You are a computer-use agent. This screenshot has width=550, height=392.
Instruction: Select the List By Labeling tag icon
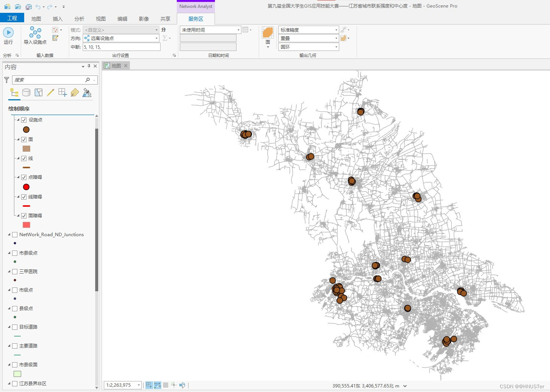pyautogui.click(x=75, y=92)
